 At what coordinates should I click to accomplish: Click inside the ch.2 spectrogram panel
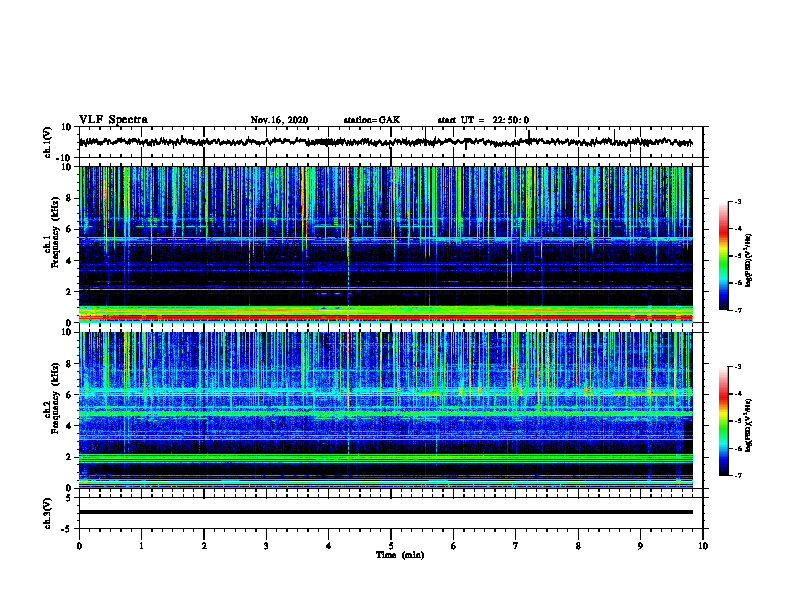pos(385,410)
